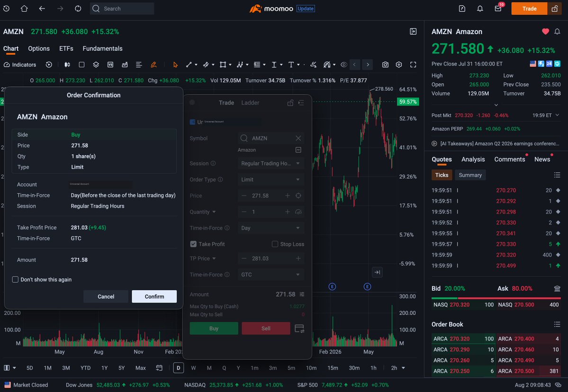This screenshot has width=568, height=392.
Task: Go to the home icon
Action: [x=24, y=9]
